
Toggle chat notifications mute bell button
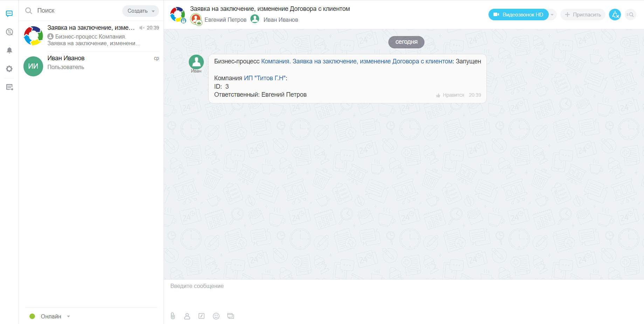pos(615,15)
